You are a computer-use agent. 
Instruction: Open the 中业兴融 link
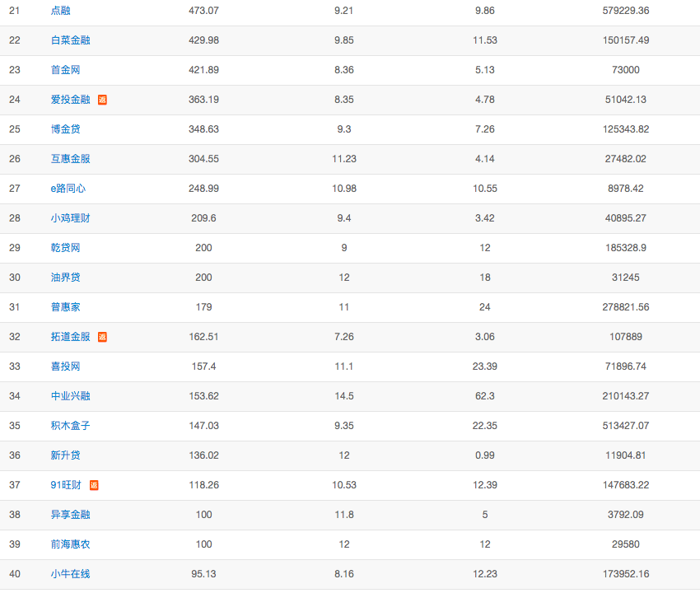pos(71,395)
